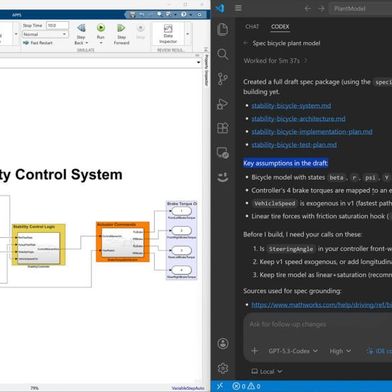
Task: Open the Property Inspector side tab
Action: point(206,70)
